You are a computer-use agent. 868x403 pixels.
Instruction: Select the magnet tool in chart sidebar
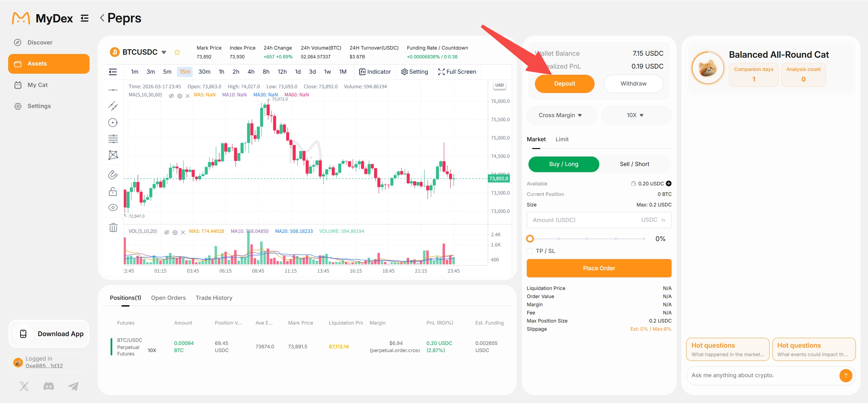pyautogui.click(x=113, y=175)
